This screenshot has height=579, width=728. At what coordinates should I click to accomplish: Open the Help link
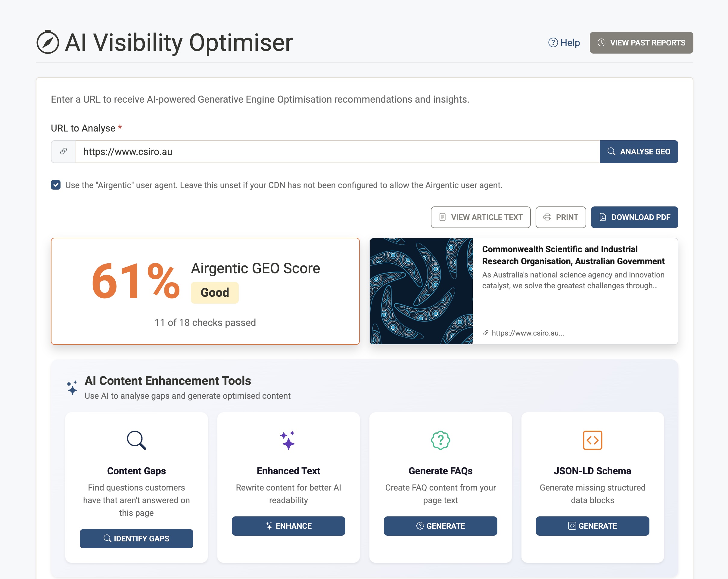(570, 42)
